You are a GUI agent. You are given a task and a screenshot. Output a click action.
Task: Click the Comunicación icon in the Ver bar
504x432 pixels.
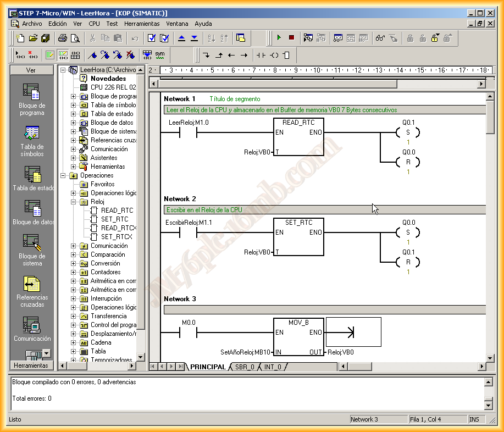32,325
